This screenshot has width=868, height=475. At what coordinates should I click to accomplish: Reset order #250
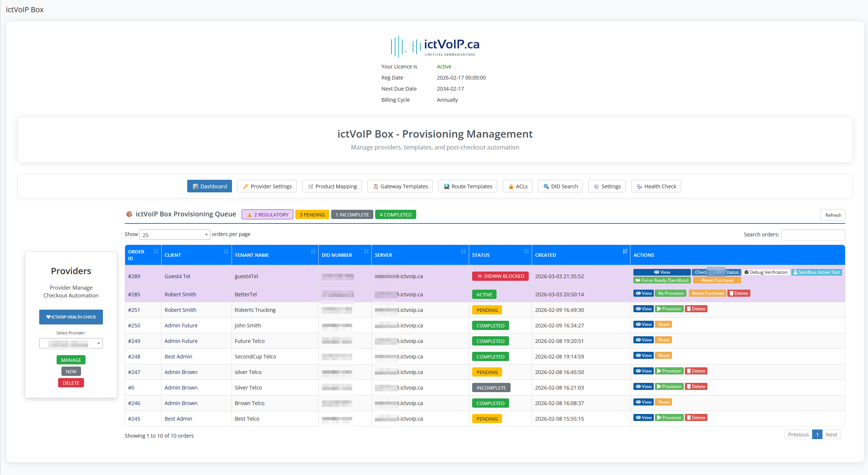pyautogui.click(x=663, y=324)
